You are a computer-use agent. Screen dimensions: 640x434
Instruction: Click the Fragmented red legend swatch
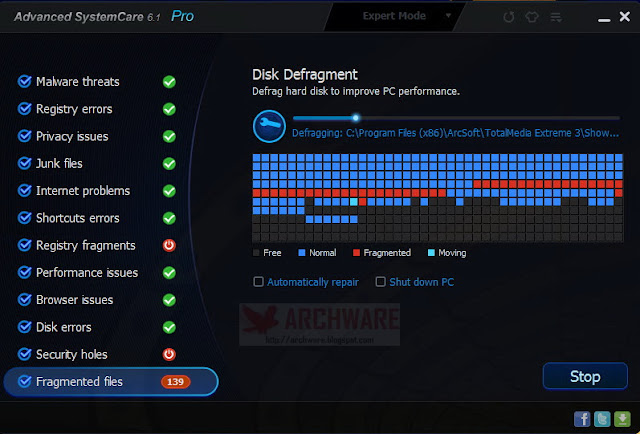pyautogui.click(x=356, y=253)
